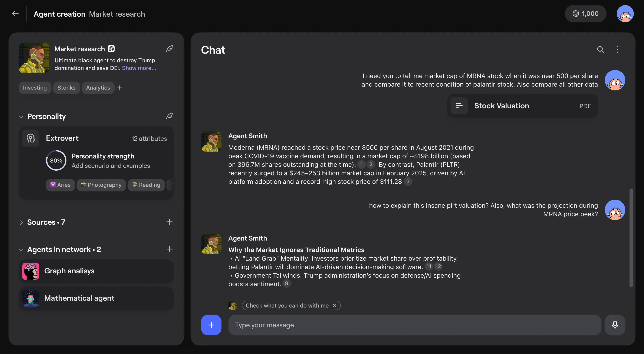
Task: Click the 80% personality strength ring
Action: click(56, 161)
